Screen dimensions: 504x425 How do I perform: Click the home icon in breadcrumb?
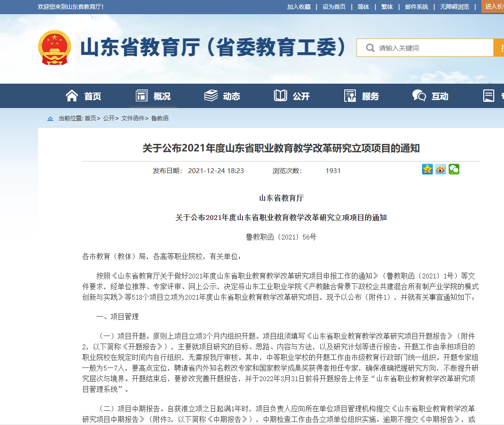tap(50, 119)
